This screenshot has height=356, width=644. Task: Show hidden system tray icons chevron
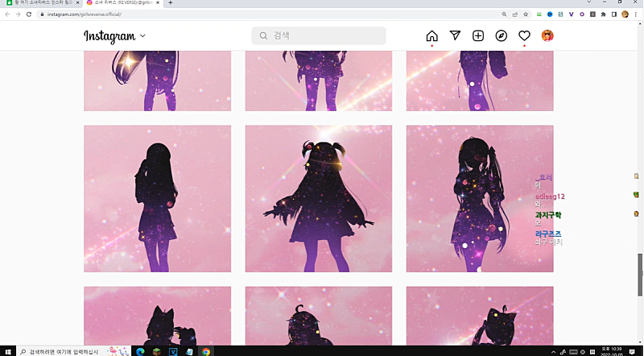(553, 352)
